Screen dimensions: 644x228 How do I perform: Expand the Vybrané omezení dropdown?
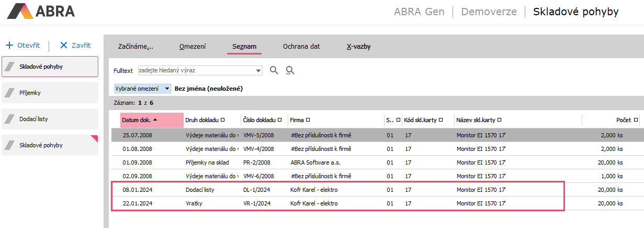point(167,89)
